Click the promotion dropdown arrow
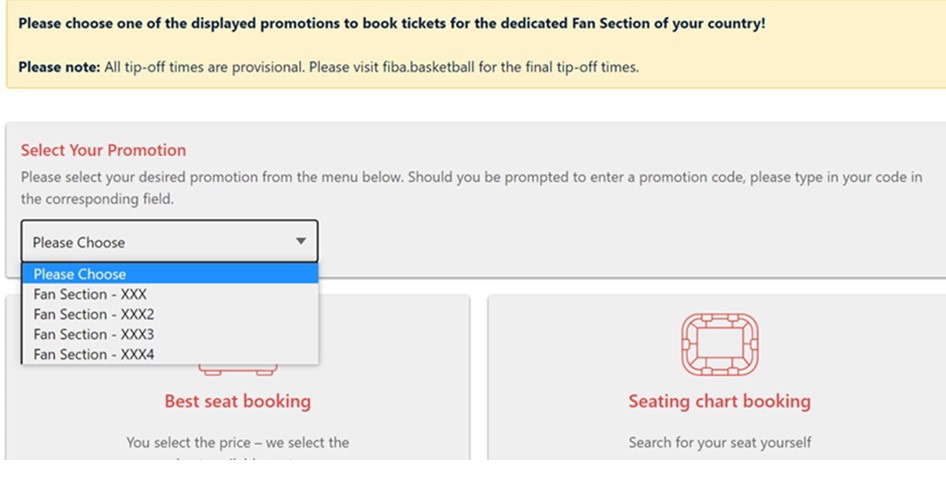946x496 pixels. tap(300, 242)
